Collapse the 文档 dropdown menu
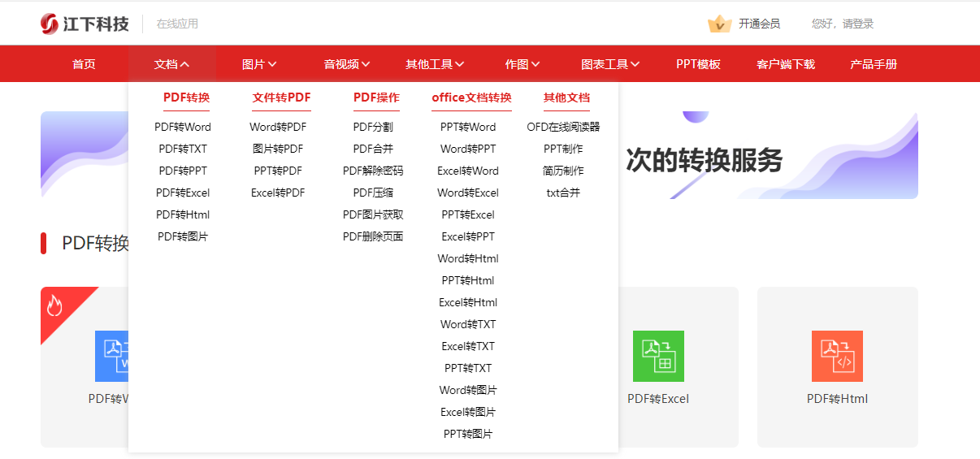 171,64
